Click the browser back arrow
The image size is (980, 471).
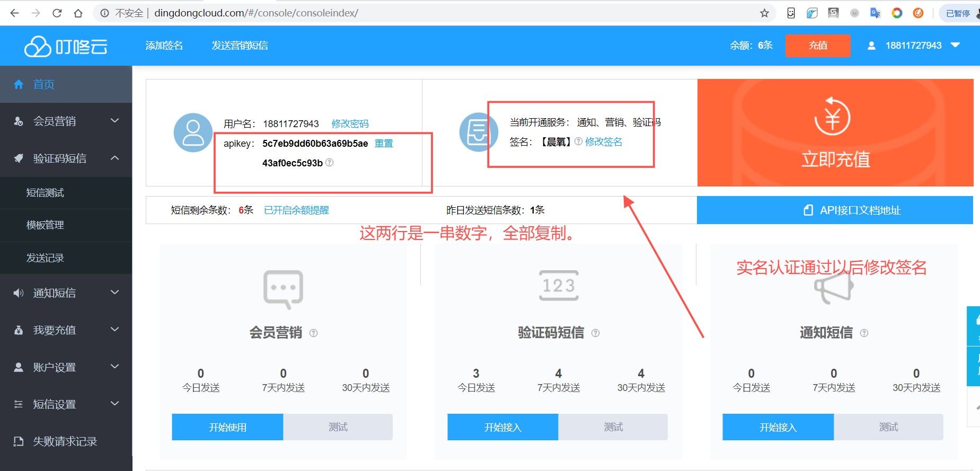click(14, 13)
